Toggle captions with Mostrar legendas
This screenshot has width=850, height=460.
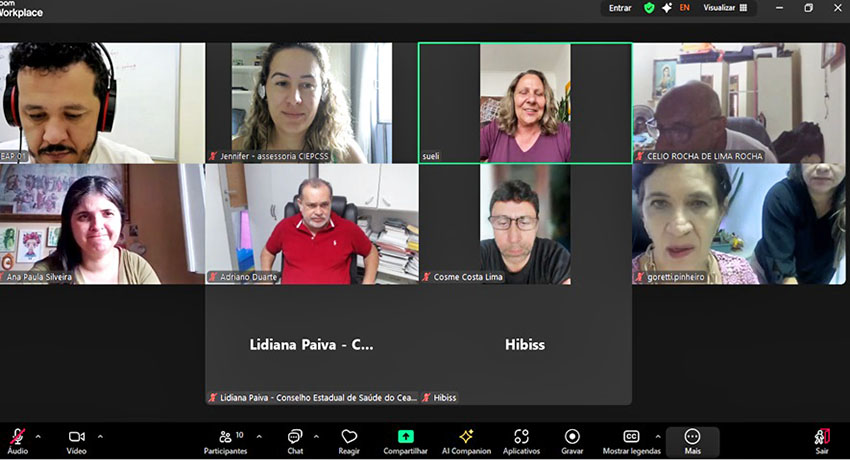coord(631,440)
